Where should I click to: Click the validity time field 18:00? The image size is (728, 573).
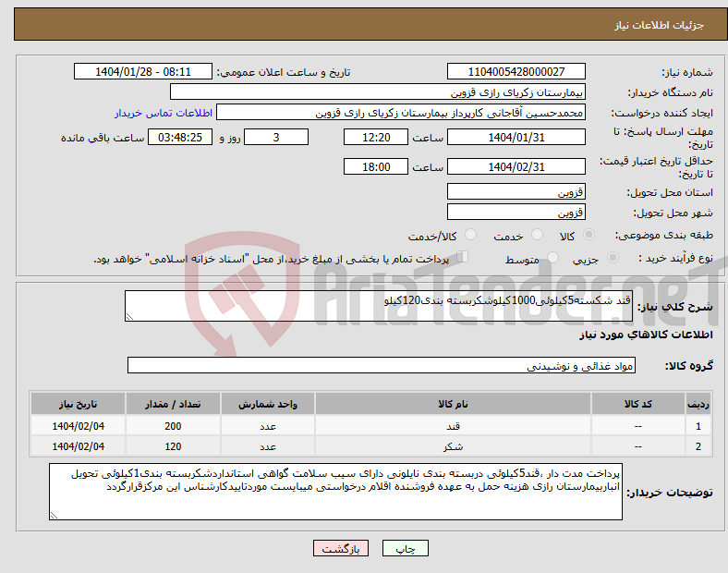(376, 166)
